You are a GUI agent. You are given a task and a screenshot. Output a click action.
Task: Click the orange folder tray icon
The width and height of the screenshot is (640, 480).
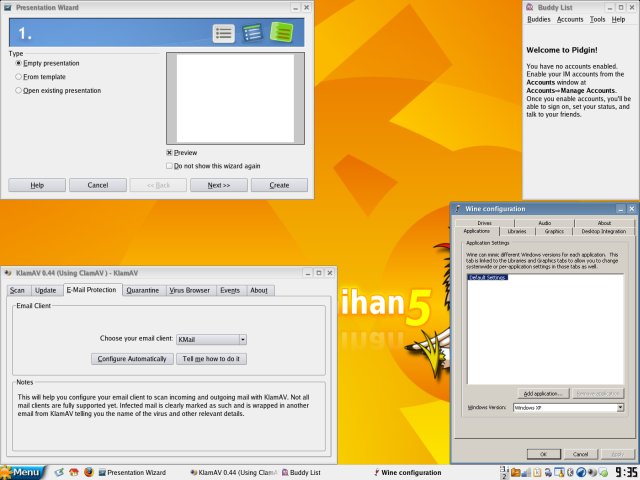click(x=516, y=472)
